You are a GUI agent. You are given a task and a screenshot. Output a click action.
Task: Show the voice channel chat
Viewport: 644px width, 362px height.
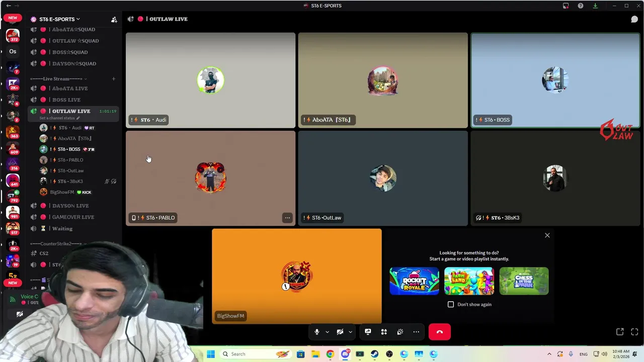[634, 19]
